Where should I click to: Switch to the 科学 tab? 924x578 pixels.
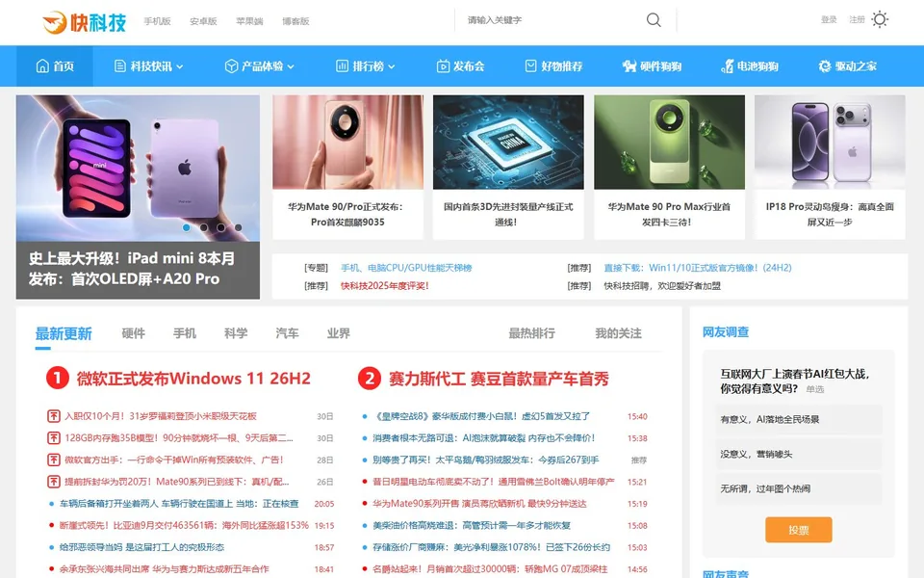(x=236, y=333)
